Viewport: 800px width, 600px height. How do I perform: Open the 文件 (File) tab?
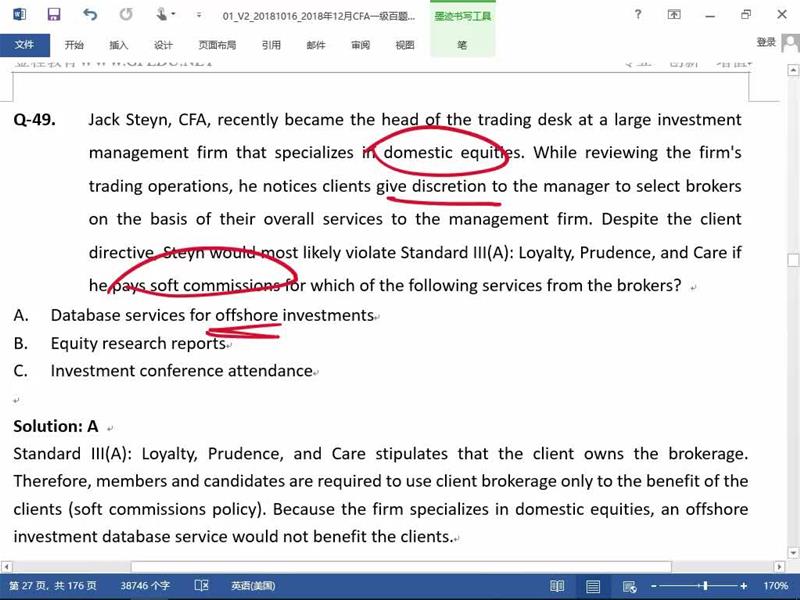pyautogui.click(x=24, y=45)
